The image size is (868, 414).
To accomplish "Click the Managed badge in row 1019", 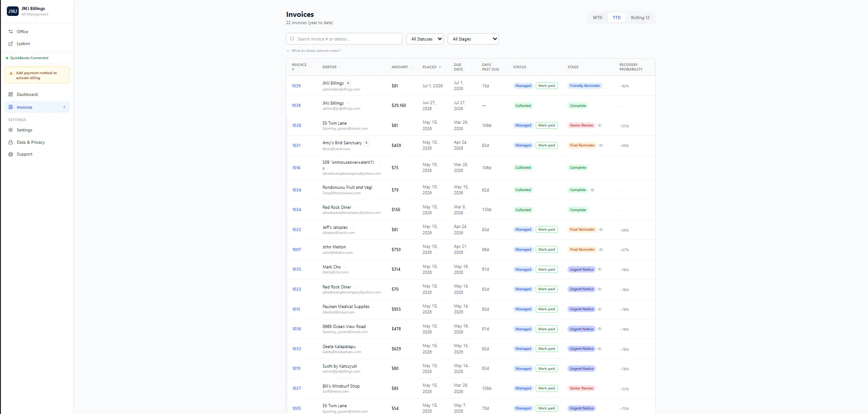I will point(523,369).
